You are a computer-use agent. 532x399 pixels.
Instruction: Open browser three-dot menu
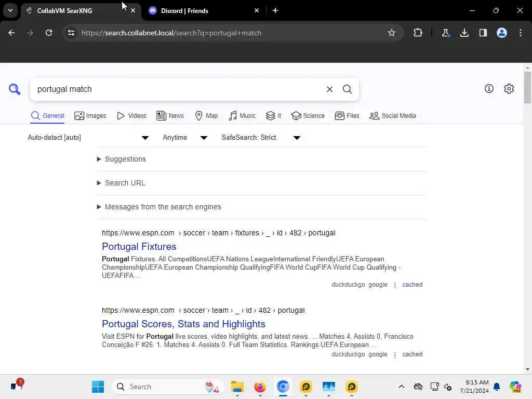(x=521, y=33)
